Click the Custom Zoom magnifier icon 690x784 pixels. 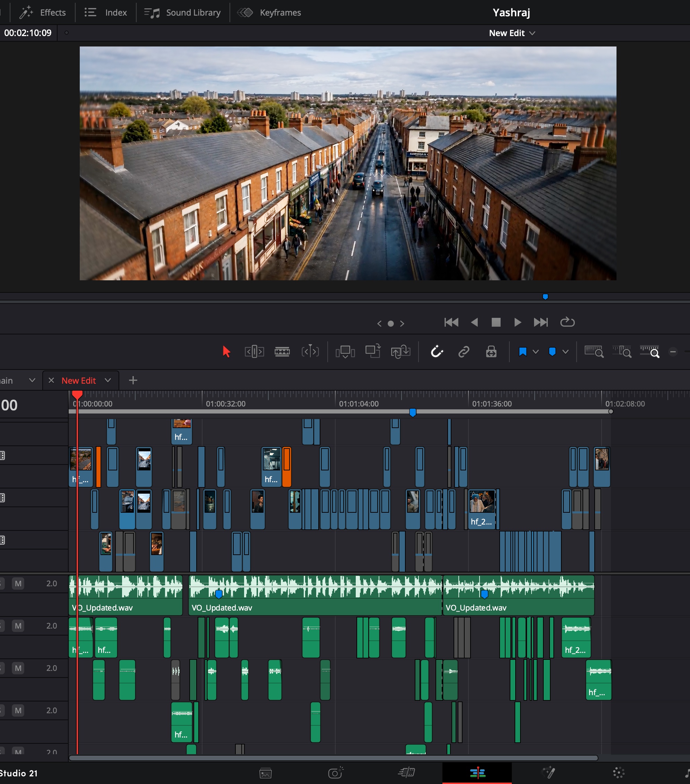[x=650, y=351]
